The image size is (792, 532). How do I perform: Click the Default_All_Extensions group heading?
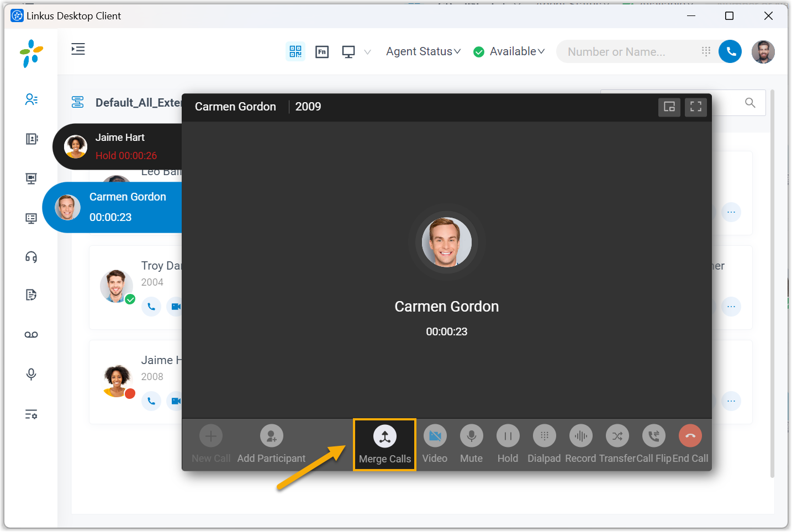click(x=139, y=103)
